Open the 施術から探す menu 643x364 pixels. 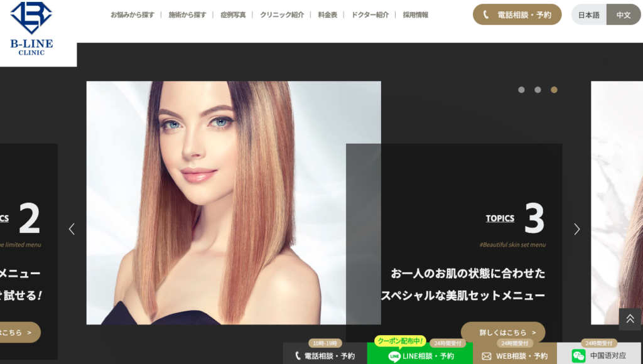(x=186, y=15)
